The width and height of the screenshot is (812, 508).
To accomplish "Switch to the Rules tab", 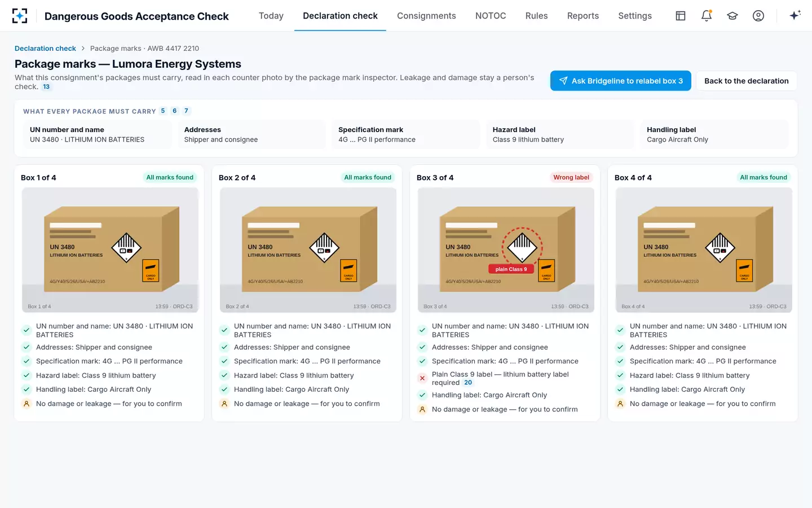I will [x=536, y=16].
